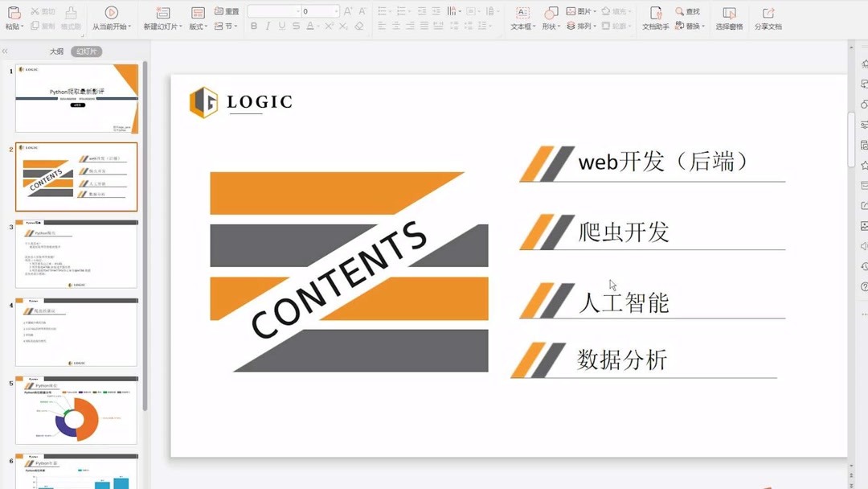The height and width of the screenshot is (489, 868).
Task: Switch to the Outline tab
Action: 55,51
